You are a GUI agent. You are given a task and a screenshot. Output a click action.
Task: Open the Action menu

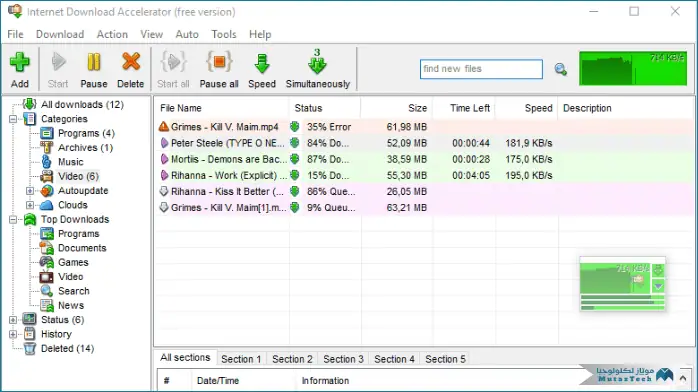(112, 34)
